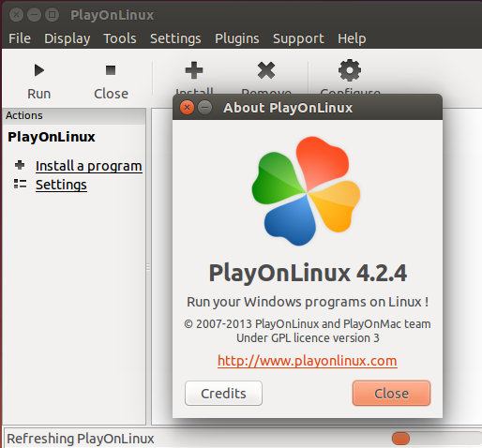Click 'Under GPL licence version 3' text
Image resolution: width=482 pixels, height=448 pixels.
[308, 338]
